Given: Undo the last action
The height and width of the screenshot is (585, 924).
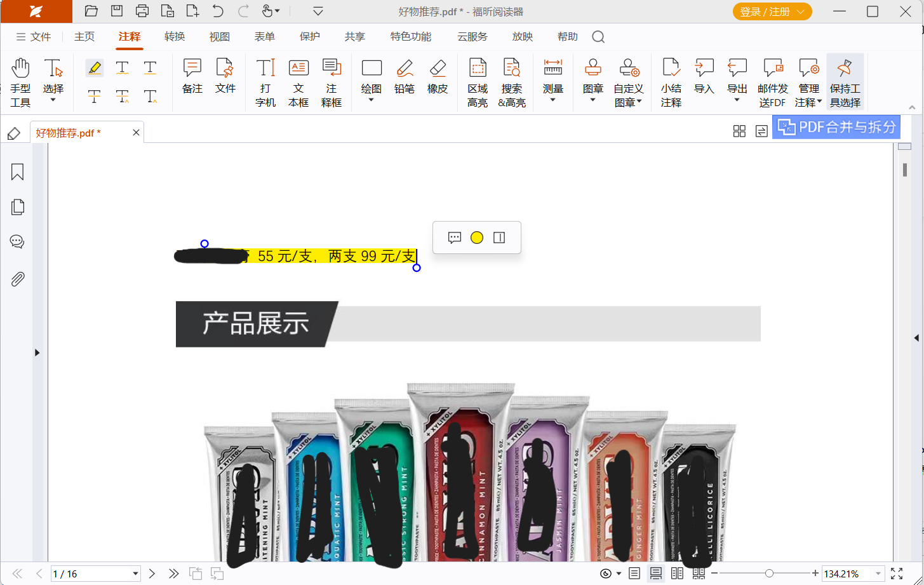Looking at the screenshot, I should click(x=218, y=11).
